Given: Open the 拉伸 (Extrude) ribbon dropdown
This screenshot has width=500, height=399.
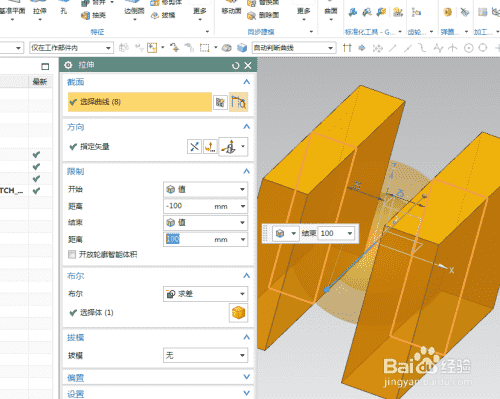Looking at the screenshot, I should [40, 19].
